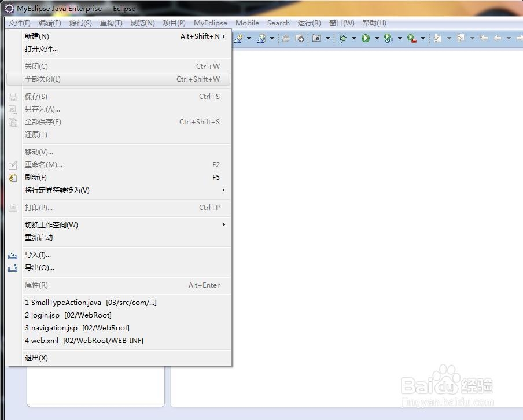Close the 文件(F) menu from the menu bar
The image size is (523, 420).
(19, 23)
